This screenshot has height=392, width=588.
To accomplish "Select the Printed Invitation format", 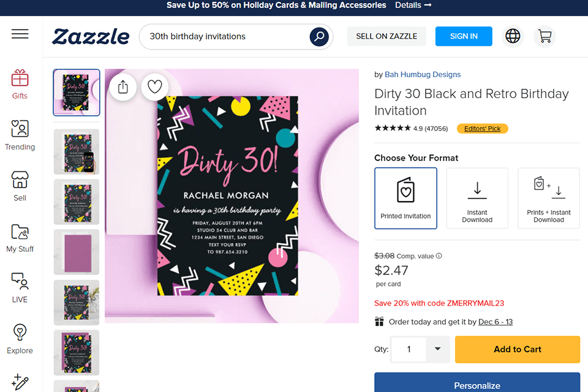I will pos(405,198).
